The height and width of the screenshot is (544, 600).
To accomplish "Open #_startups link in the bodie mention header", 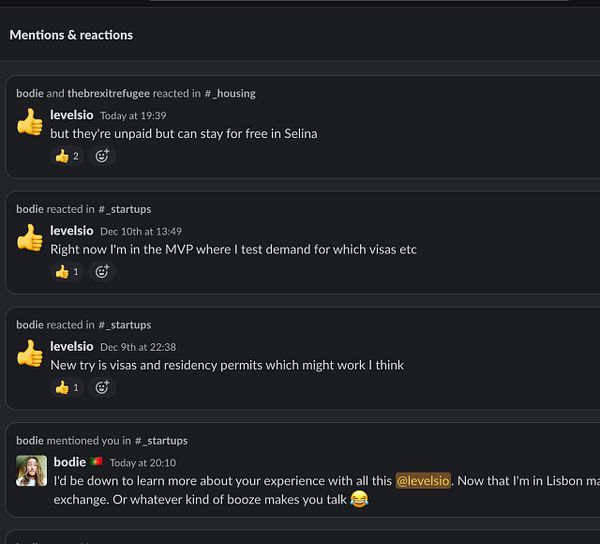I will point(161,441).
